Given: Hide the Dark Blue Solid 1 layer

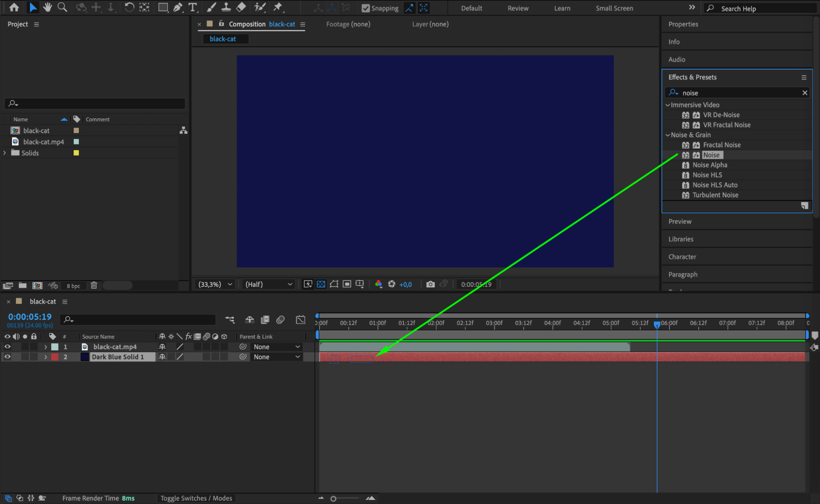Looking at the screenshot, I should tap(7, 357).
